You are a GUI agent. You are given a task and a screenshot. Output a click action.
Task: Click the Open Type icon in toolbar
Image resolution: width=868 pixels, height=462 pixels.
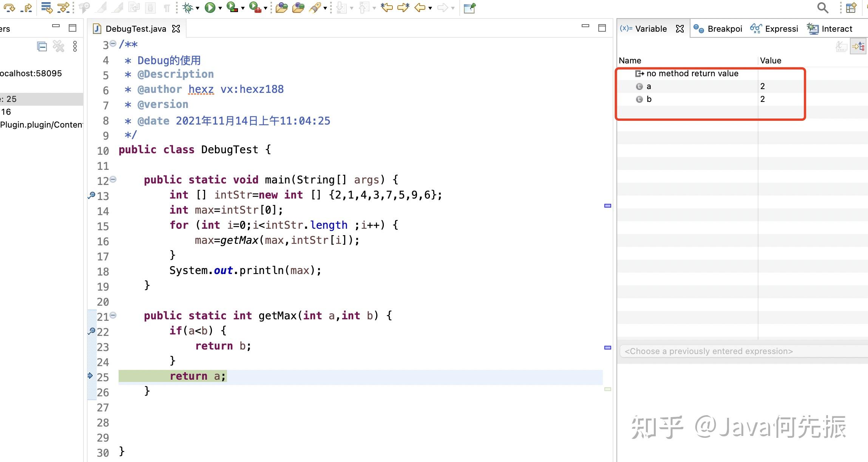(281, 8)
